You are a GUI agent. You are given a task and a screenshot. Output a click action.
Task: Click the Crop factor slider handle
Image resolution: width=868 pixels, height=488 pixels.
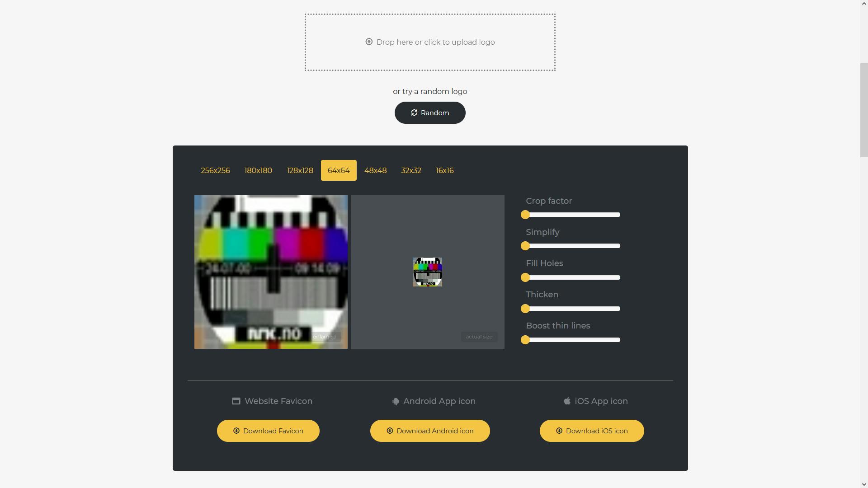(525, 215)
